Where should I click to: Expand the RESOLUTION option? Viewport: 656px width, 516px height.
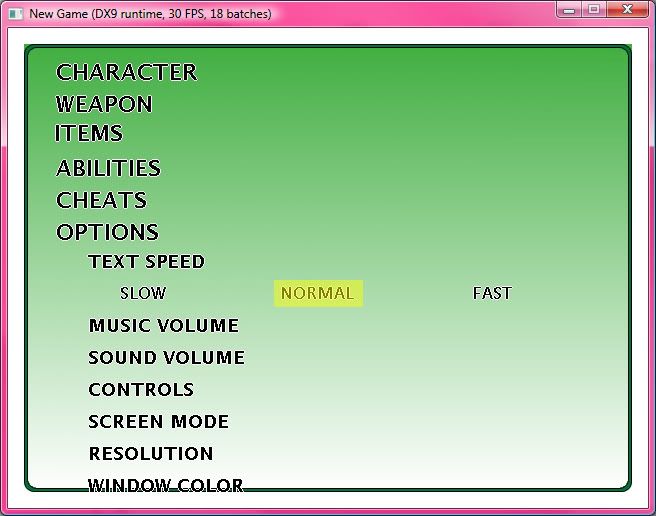[151, 454]
